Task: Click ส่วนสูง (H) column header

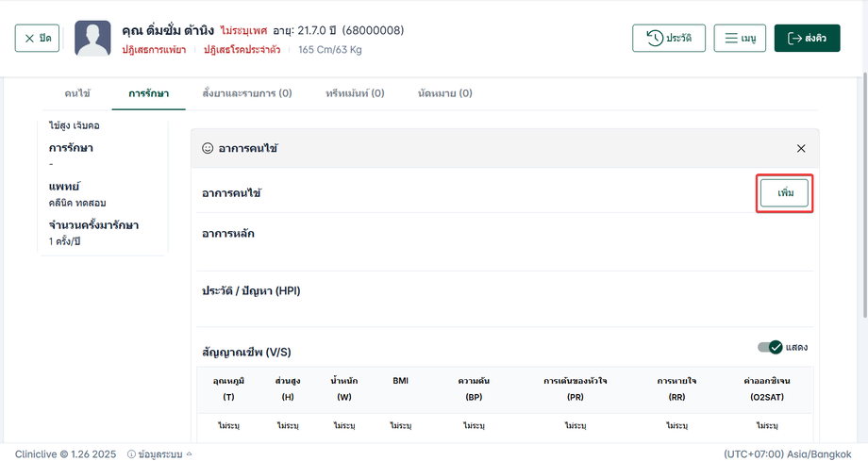Action: tap(288, 389)
